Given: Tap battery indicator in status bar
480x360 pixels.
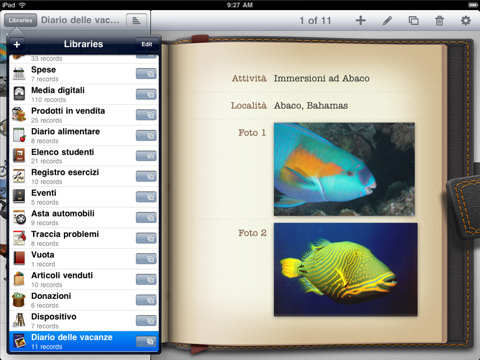Looking at the screenshot, I should (473, 5).
